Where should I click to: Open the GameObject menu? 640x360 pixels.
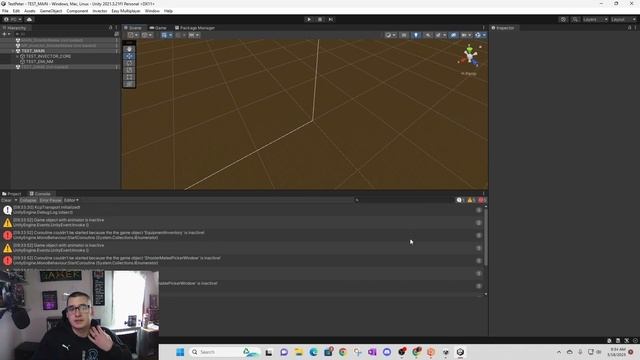[x=51, y=11]
